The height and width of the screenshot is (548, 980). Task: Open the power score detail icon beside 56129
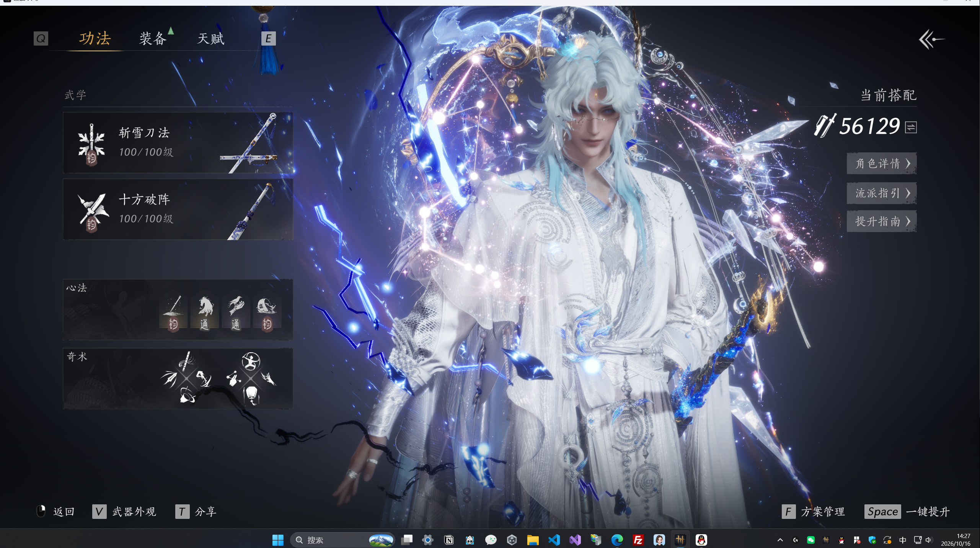(911, 127)
